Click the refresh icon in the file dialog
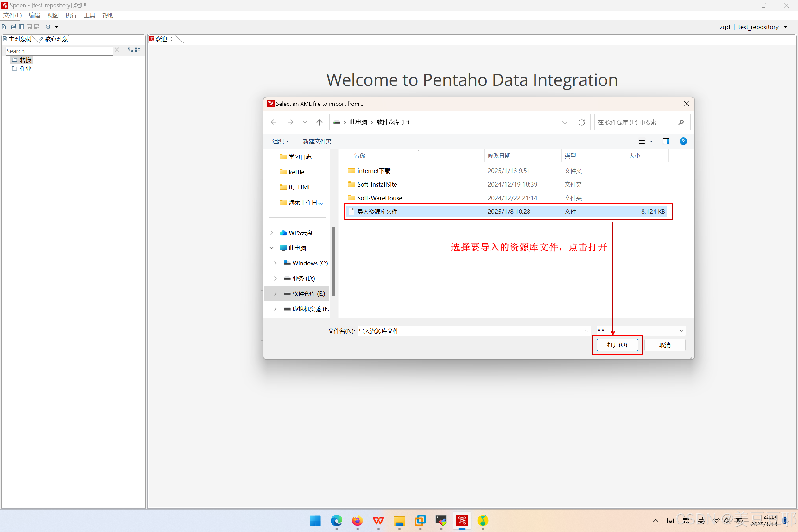Screen dimensions: 798x532 point(581,123)
